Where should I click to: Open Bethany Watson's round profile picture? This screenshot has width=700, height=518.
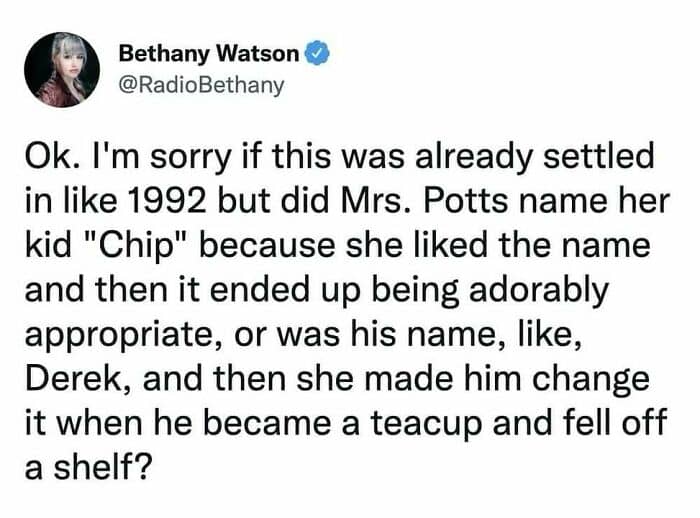(x=62, y=70)
